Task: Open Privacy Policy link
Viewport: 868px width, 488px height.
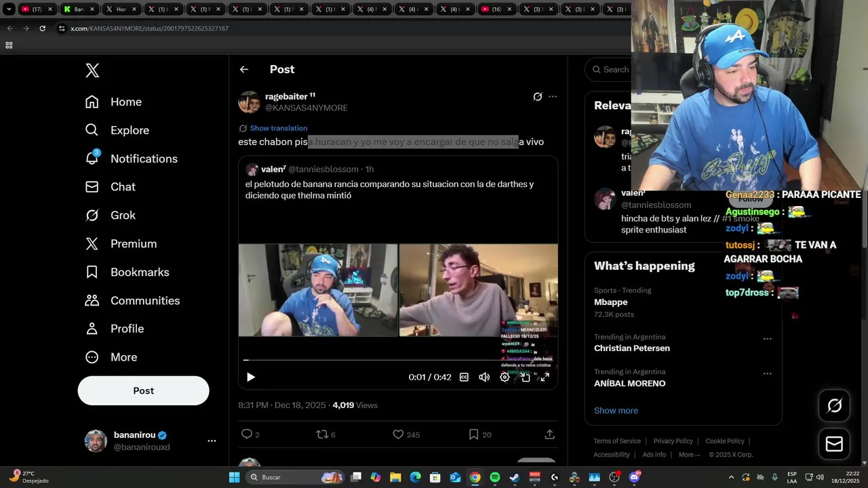Action: [673, 441]
